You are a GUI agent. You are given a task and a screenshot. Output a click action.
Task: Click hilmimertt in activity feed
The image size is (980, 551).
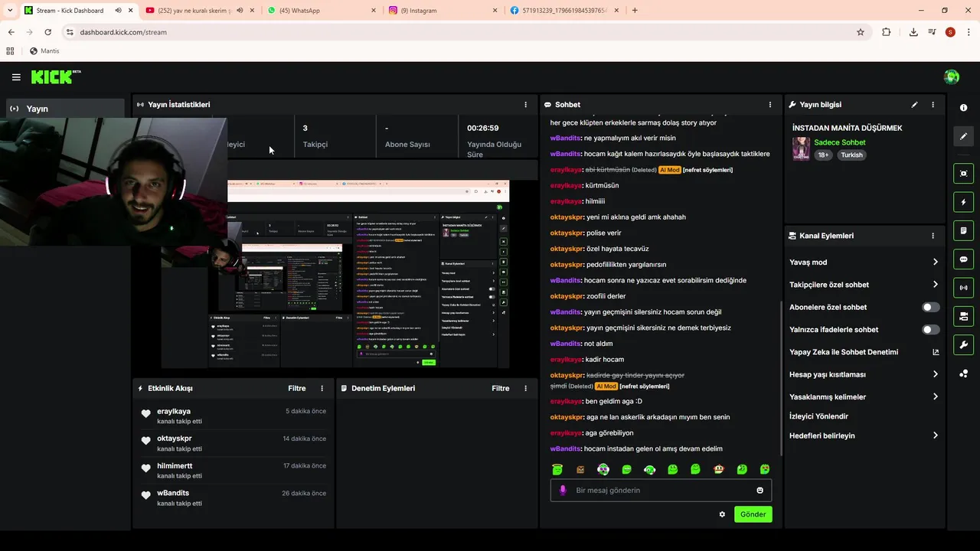(175, 466)
